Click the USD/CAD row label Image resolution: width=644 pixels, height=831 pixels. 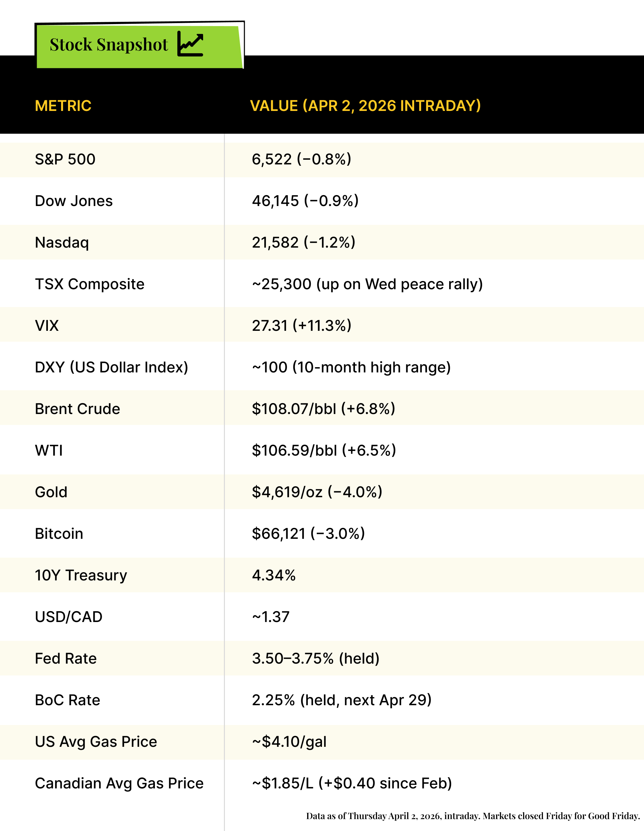(x=68, y=617)
